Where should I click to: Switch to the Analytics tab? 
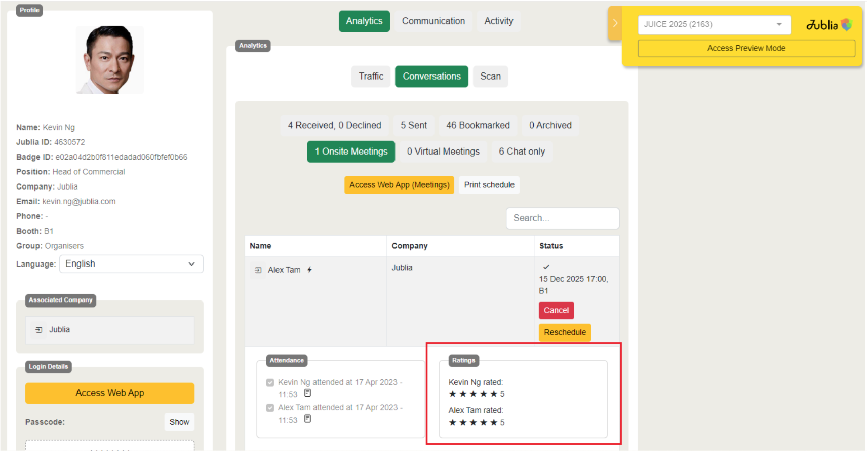click(x=364, y=21)
